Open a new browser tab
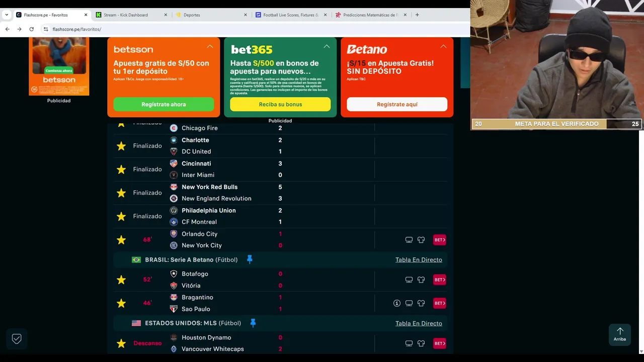Image resolution: width=644 pixels, height=362 pixels. [417, 15]
